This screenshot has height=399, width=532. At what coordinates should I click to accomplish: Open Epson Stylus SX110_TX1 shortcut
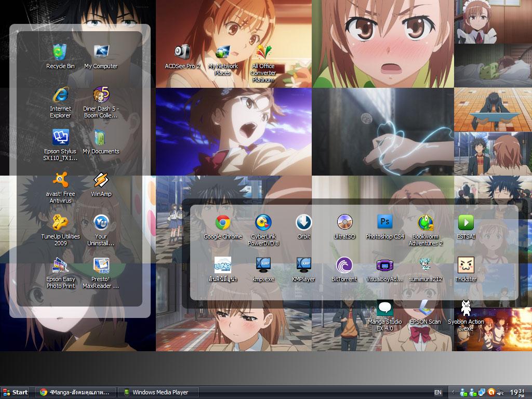60,145
